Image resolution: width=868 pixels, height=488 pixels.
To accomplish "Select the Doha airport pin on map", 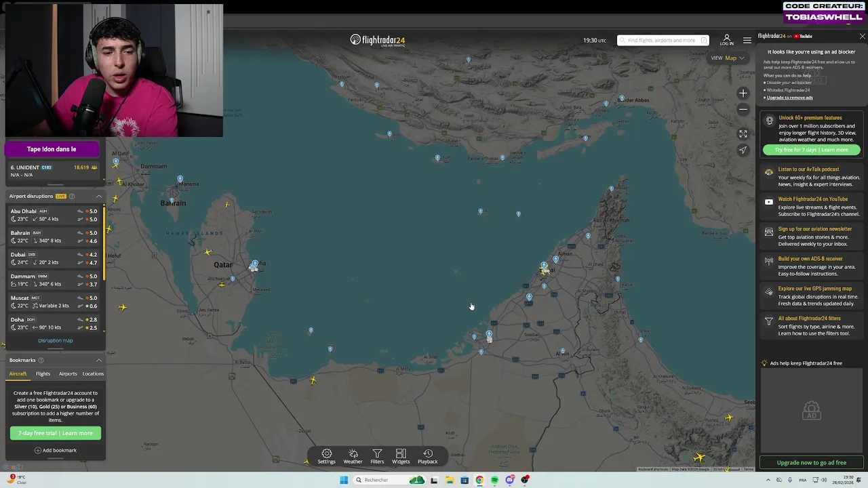I will (x=255, y=264).
